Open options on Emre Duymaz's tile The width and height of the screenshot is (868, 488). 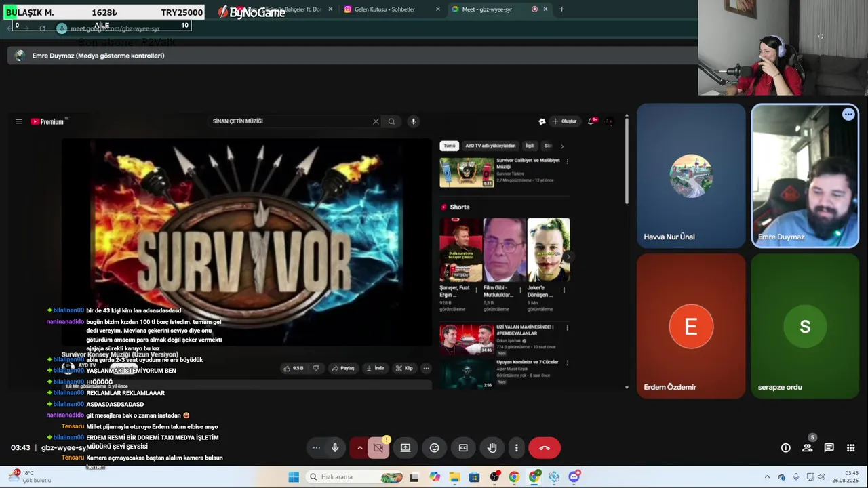pyautogui.click(x=848, y=115)
